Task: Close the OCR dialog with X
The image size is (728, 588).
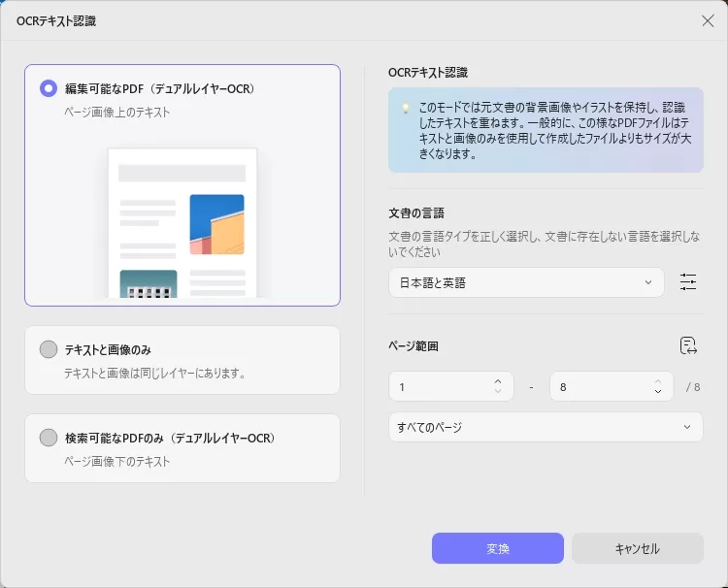Action: coord(708,20)
